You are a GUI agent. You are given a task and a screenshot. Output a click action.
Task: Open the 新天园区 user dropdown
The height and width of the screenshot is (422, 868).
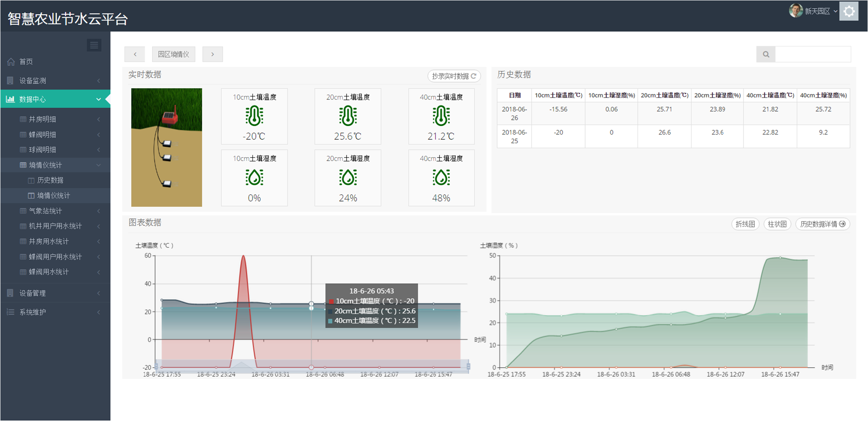point(821,11)
